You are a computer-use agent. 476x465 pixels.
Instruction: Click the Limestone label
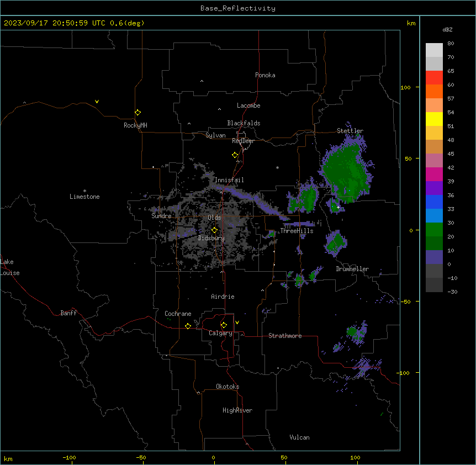click(x=84, y=197)
